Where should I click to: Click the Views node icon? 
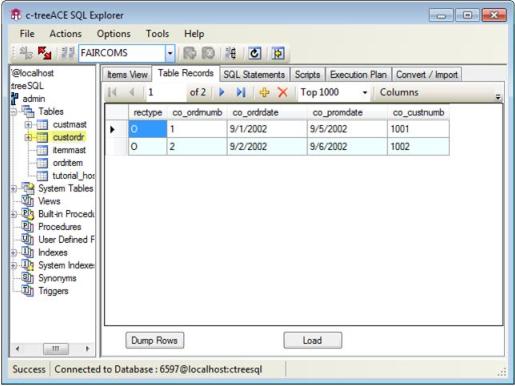tap(28, 201)
